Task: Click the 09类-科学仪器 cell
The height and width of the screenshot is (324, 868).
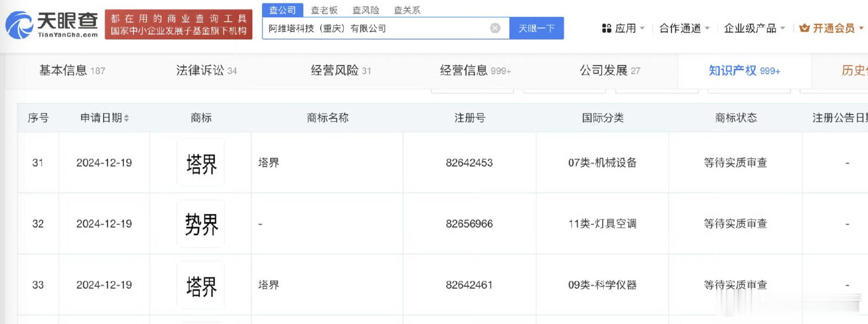Action: (602, 285)
